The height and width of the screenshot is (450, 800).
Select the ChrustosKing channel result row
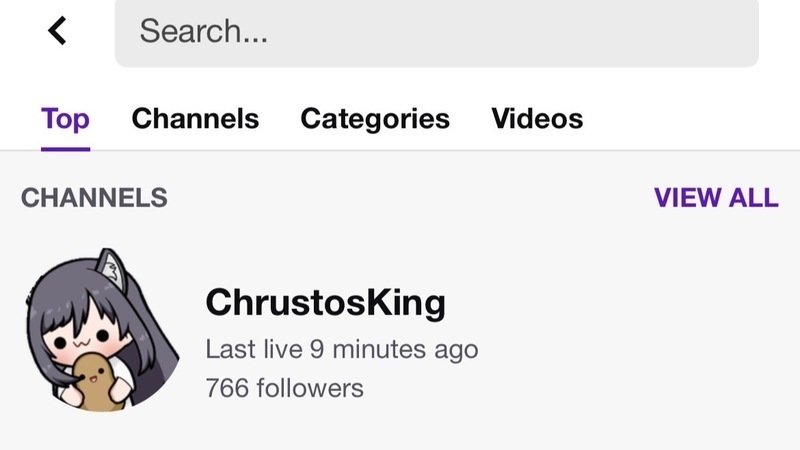[x=400, y=335]
